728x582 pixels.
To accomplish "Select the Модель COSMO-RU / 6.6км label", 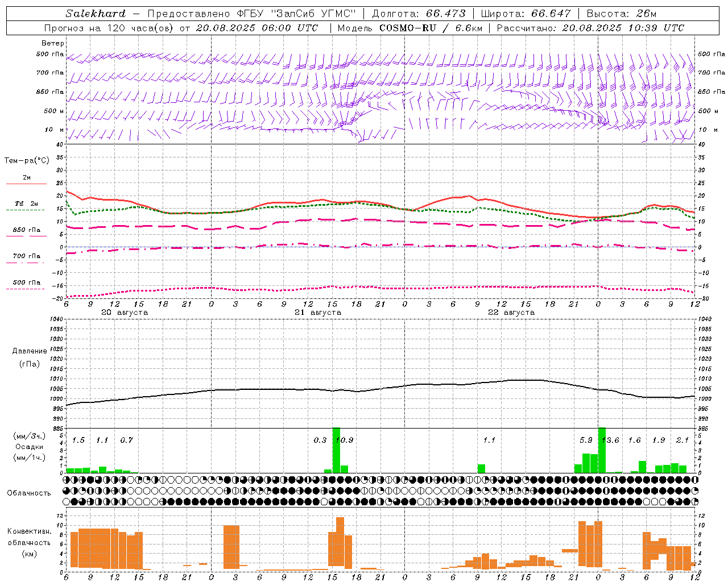I will click(410, 28).
